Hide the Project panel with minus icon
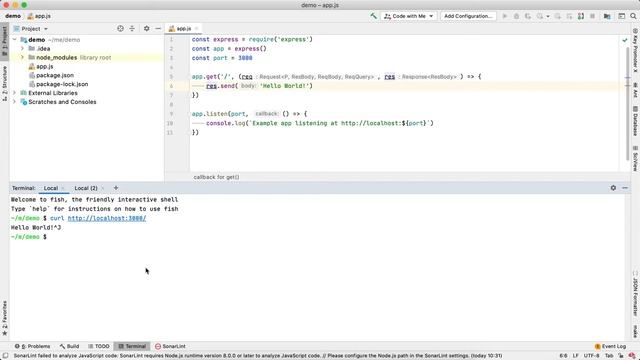 pos(158,29)
